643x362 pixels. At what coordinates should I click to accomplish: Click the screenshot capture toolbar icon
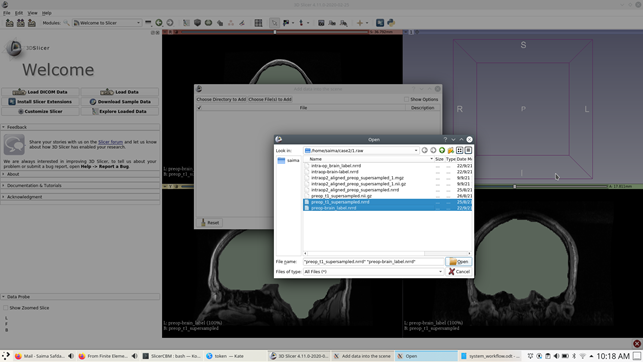[x=321, y=23]
